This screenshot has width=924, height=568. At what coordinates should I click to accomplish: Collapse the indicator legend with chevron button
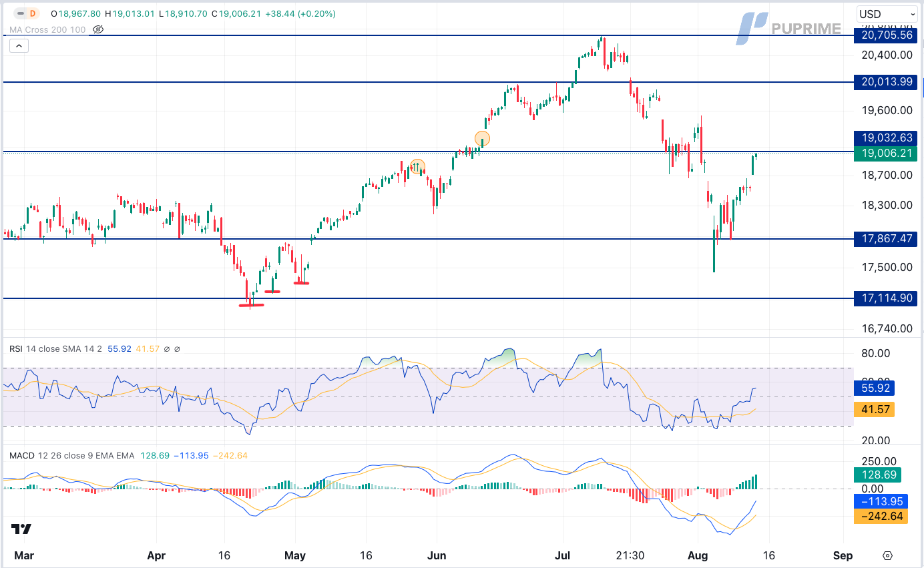click(x=19, y=46)
